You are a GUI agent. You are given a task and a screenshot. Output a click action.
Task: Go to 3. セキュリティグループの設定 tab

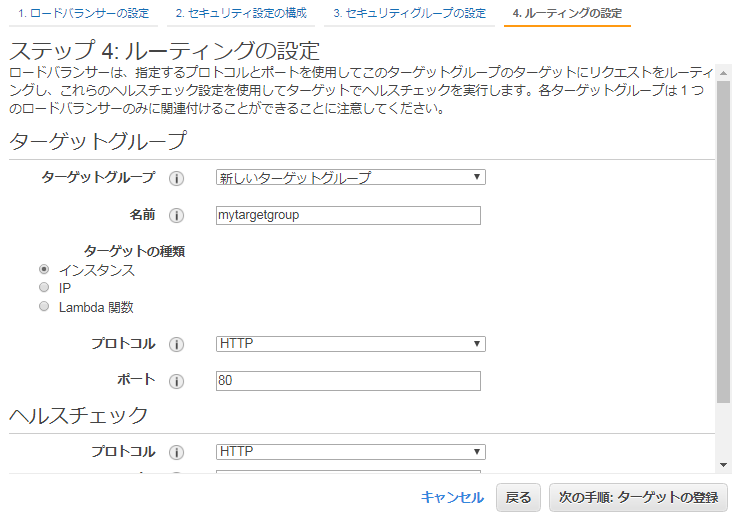click(x=409, y=14)
